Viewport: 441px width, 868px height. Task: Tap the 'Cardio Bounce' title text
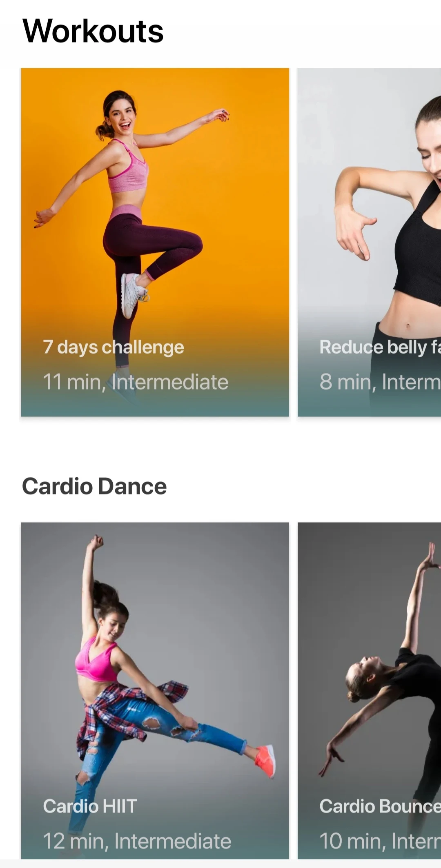click(380, 806)
